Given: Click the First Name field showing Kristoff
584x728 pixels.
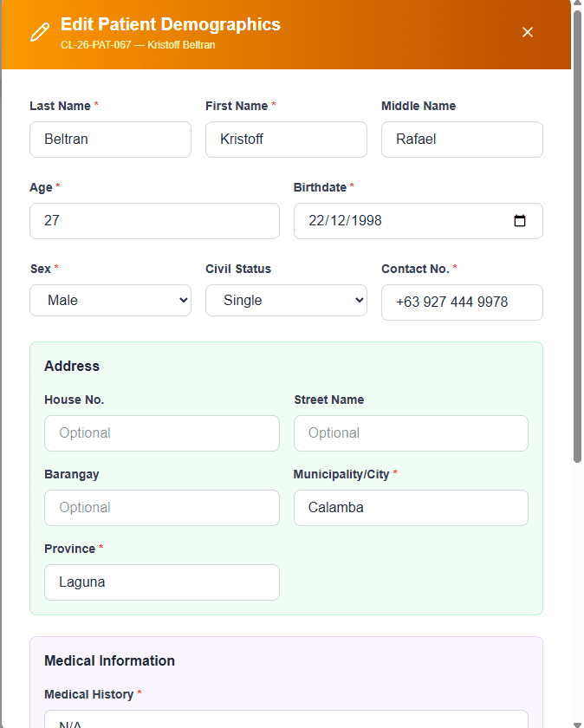Looking at the screenshot, I should [286, 140].
